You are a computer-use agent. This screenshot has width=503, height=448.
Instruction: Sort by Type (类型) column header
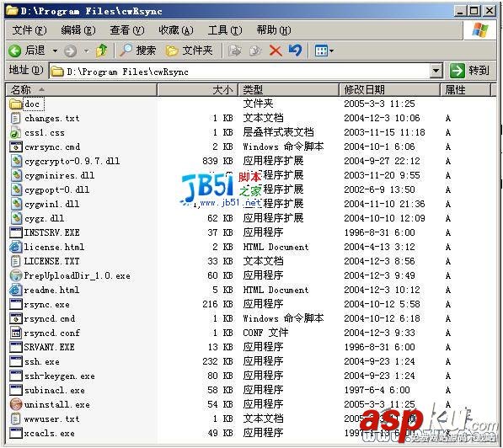[288, 89]
